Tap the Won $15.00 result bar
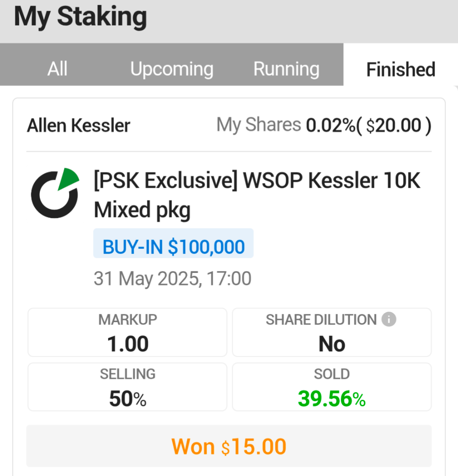458x476 pixels. [229, 447]
